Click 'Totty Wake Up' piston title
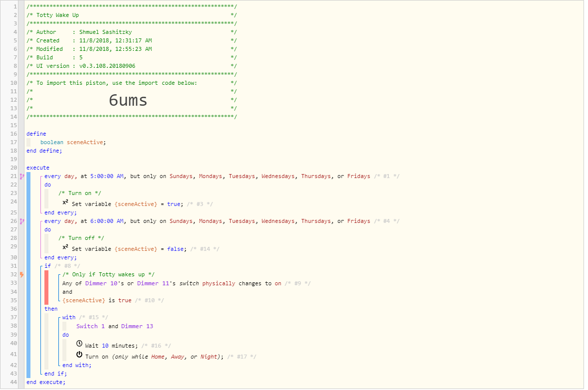 [57, 15]
